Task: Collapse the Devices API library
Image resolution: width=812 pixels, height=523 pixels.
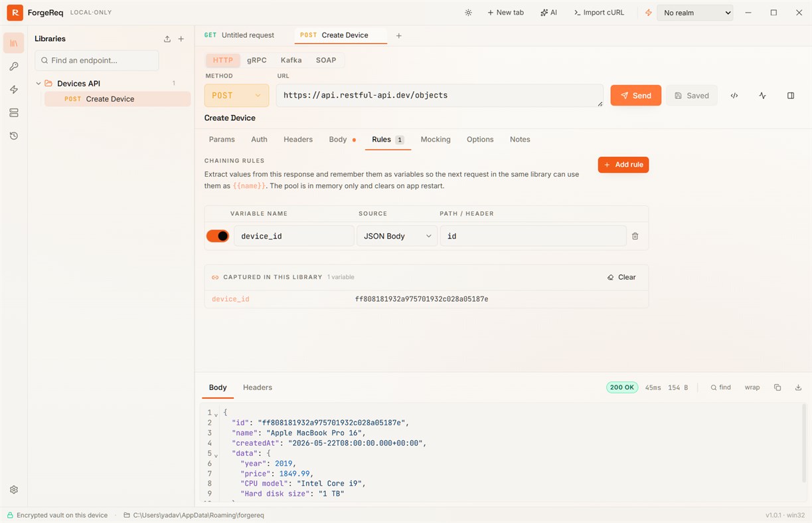Action: 39,84
